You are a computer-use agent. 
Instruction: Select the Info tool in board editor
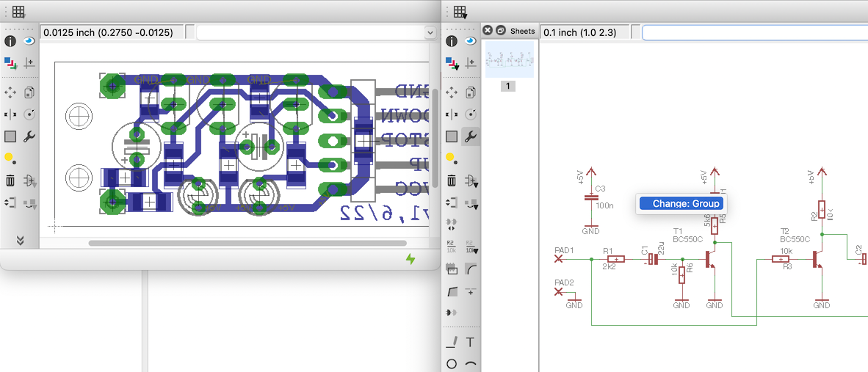[x=10, y=42]
